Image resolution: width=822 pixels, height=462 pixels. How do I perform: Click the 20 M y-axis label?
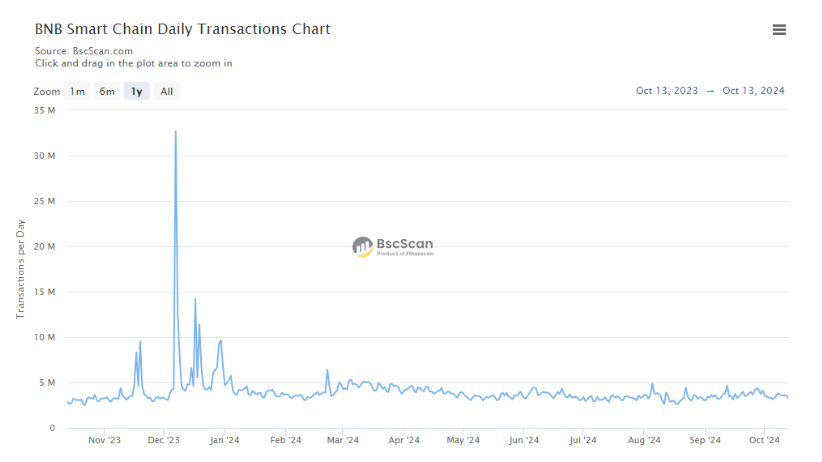click(44, 246)
